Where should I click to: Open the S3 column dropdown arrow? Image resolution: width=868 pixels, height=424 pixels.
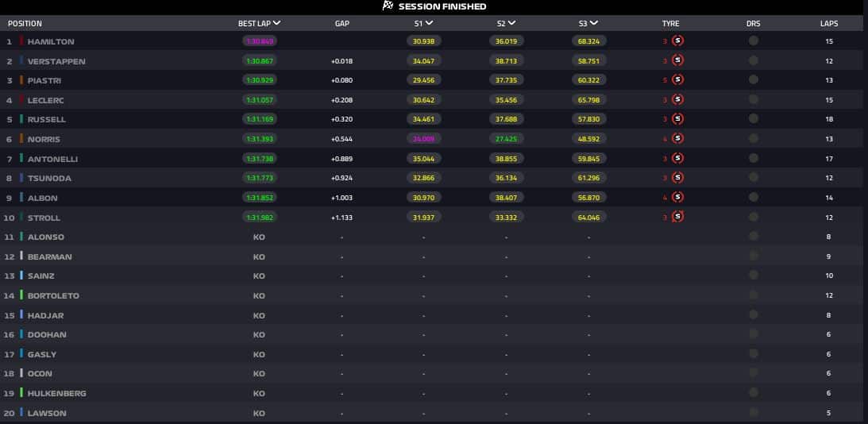(594, 23)
